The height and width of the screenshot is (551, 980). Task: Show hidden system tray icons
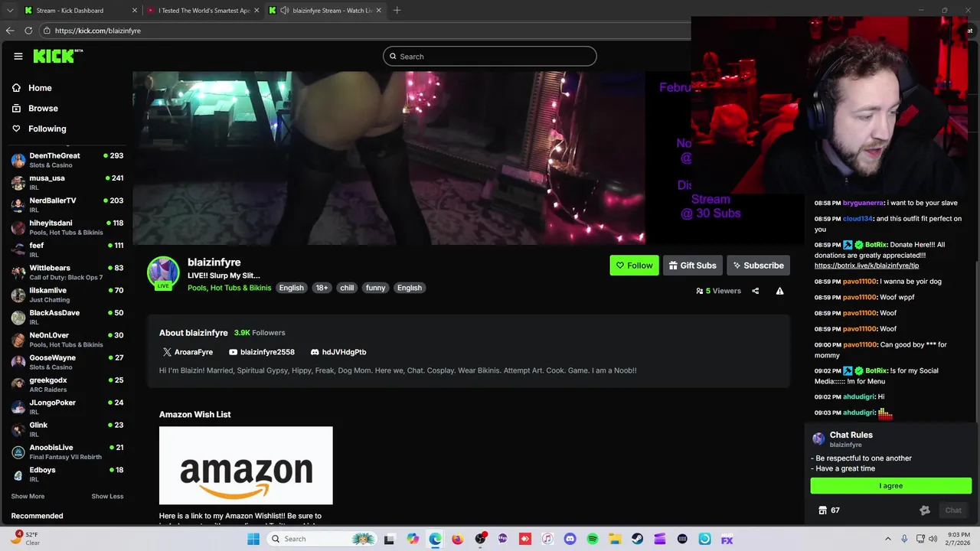[x=887, y=539]
